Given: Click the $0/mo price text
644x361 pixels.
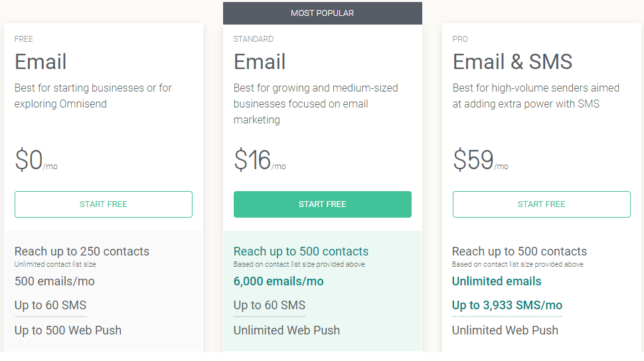Looking at the screenshot, I should pos(36,160).
